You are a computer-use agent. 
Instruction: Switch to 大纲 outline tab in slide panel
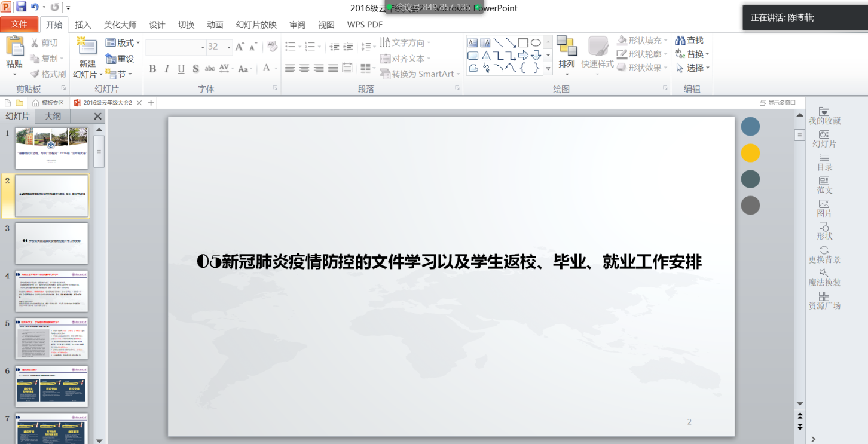[x=53, y=117]
